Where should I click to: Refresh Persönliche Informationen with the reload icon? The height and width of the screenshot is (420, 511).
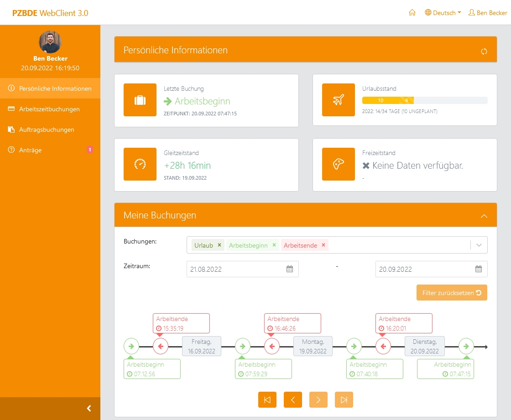tap(484, 52)
